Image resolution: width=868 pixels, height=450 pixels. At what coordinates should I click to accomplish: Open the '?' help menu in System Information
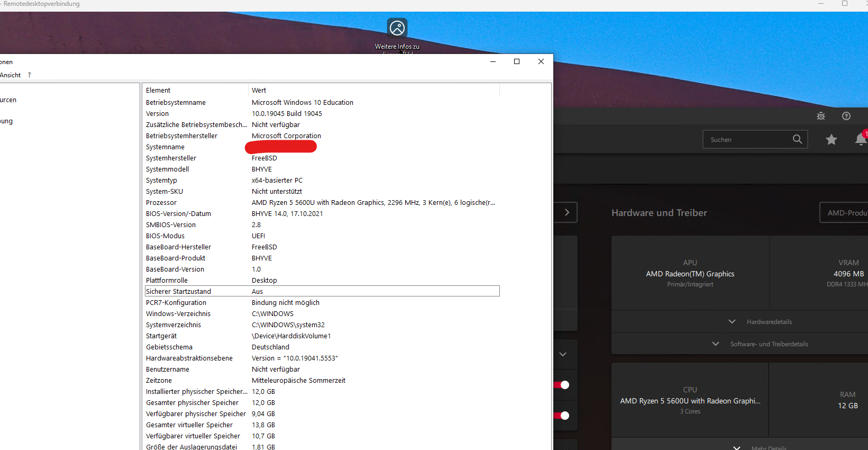pos(30,75)
